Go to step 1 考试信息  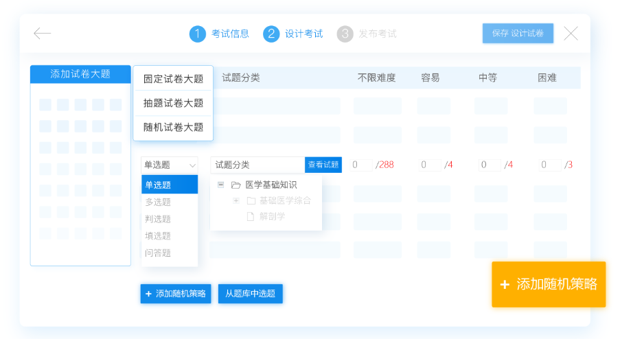pos(219,34)
